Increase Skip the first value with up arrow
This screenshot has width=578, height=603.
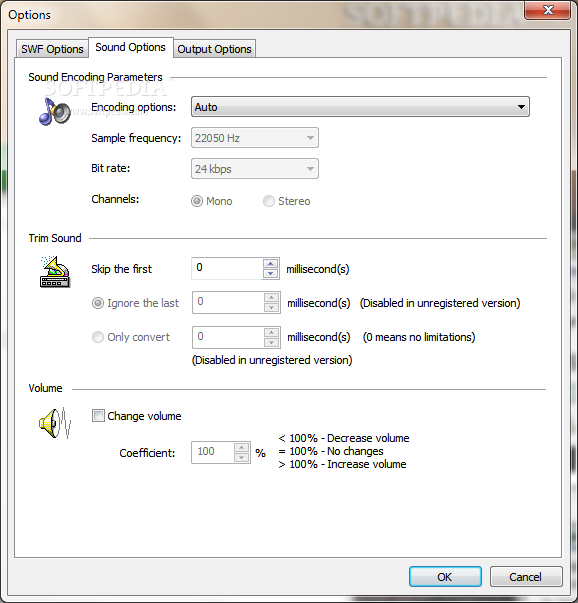(x=271, y=263)
